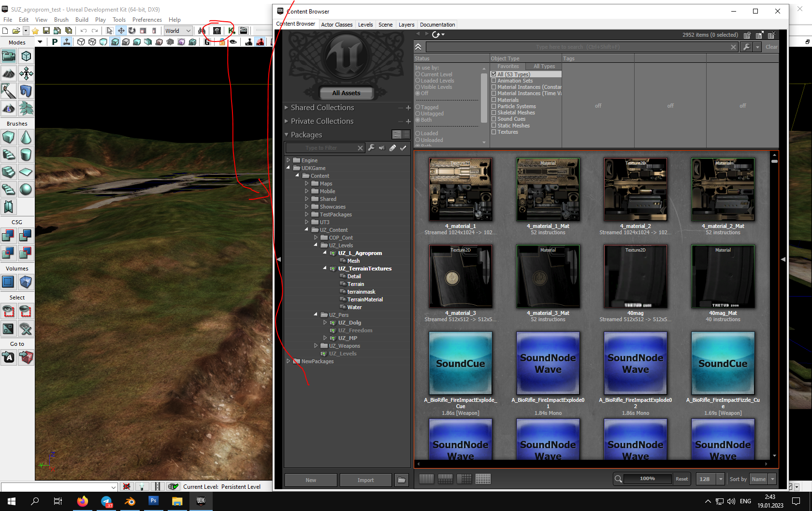812x511 pixels.
Task: Open the Preferences menu
Action: [147, 20]
